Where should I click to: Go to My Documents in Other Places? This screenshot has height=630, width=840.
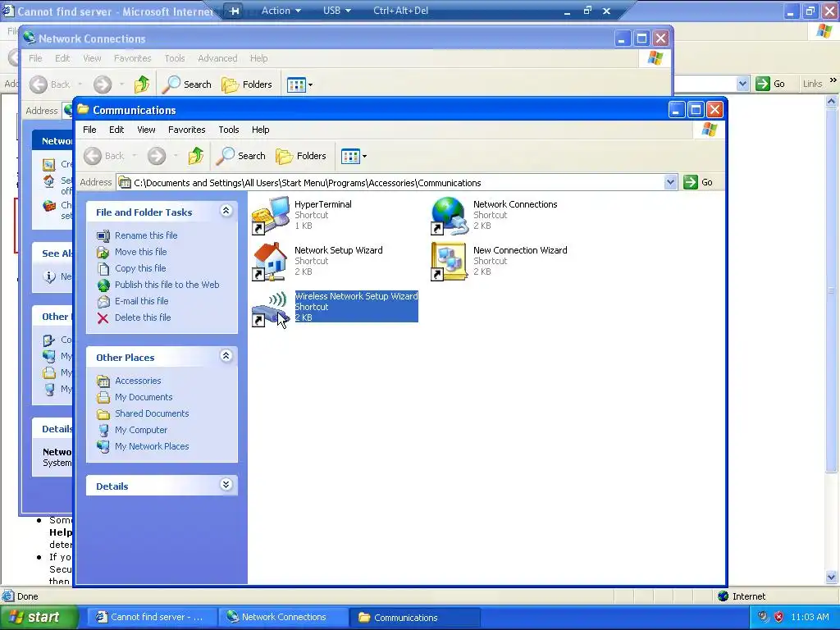tap(144, 398)
